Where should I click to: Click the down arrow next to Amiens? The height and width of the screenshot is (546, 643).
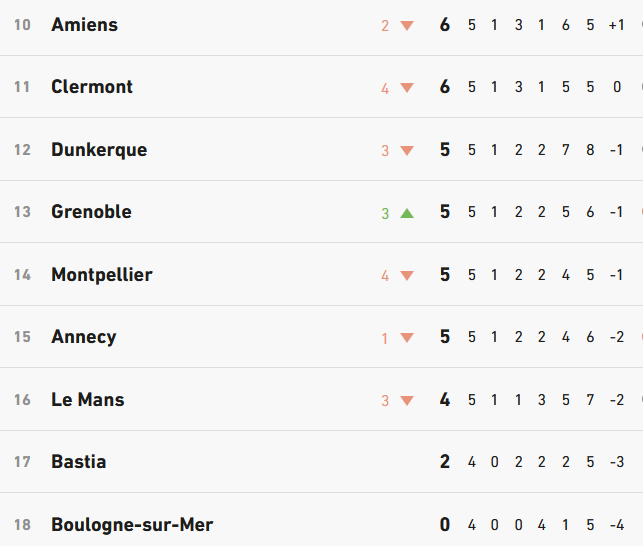pos(407,26)
